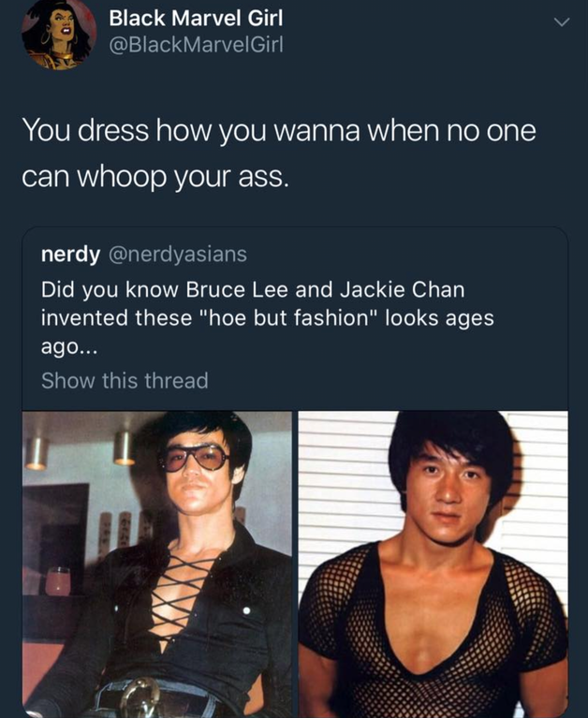Click 'ago...' at quoted tweet's end
The width and height of the screenshot is (588, 718).
click(68, 347)
